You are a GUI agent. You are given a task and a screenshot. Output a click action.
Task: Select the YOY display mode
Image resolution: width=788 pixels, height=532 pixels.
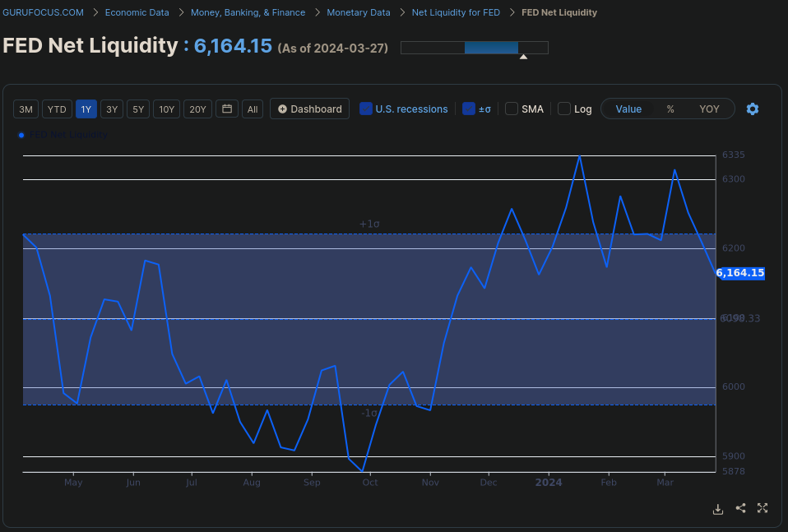(x=708, y=108)
